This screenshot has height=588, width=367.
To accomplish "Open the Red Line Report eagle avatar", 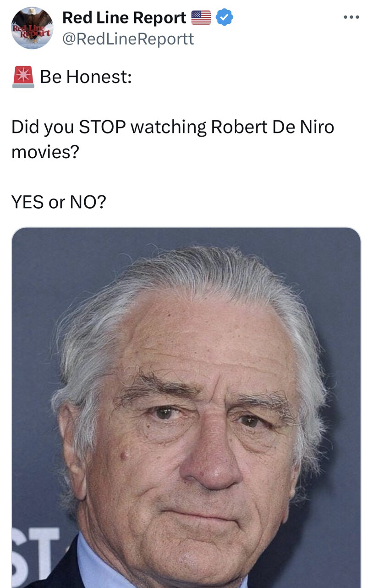I will [32, 28].
